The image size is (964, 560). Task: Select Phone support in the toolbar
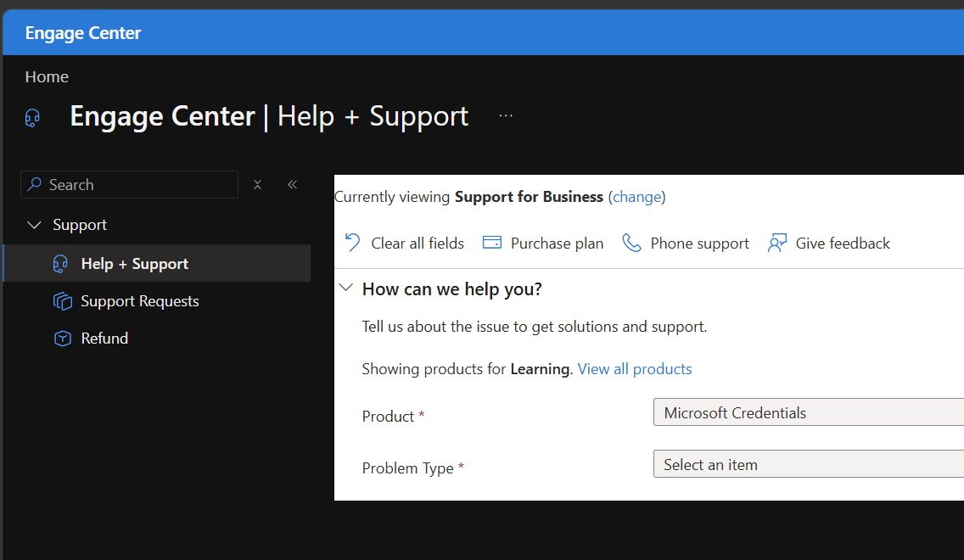tap(699, 244)
